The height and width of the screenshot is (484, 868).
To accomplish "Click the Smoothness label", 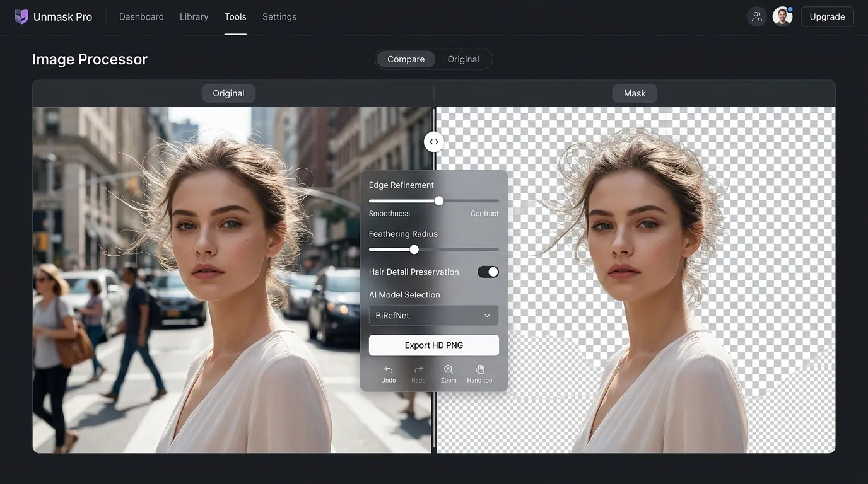I will [389, 214].
